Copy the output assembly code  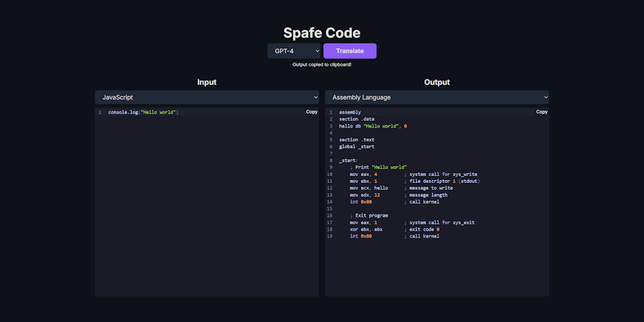point(541,112)
